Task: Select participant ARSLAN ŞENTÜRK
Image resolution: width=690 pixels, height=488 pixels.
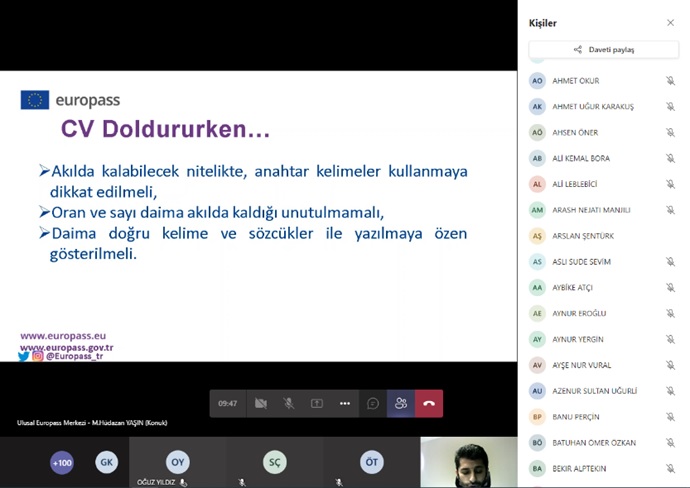Action: (602, 236)
